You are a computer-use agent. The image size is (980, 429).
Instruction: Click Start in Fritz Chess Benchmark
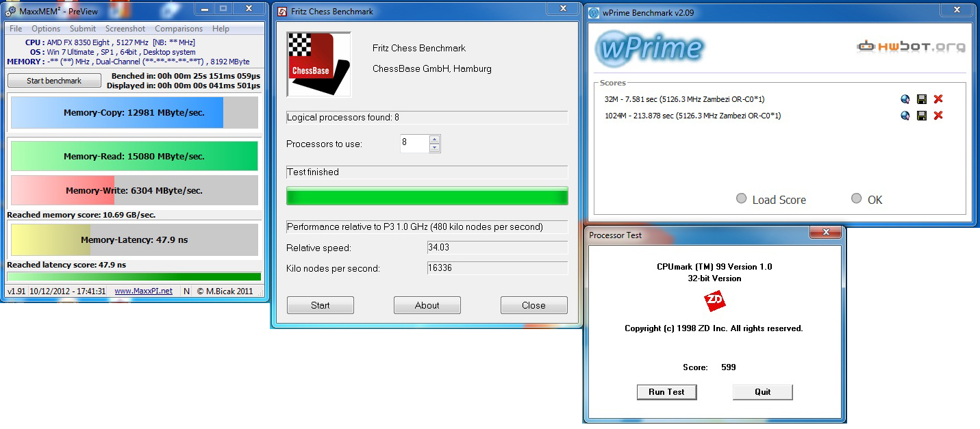[320, 305]
